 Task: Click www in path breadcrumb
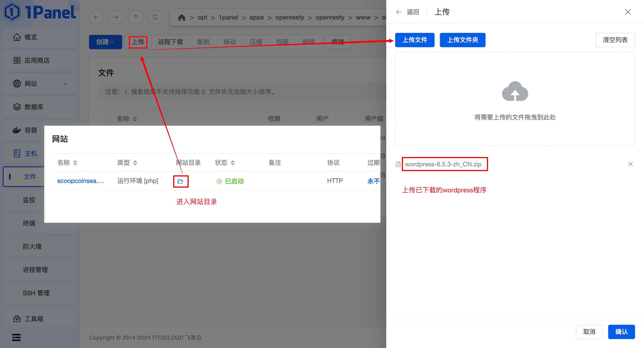(x=363, y=17)
